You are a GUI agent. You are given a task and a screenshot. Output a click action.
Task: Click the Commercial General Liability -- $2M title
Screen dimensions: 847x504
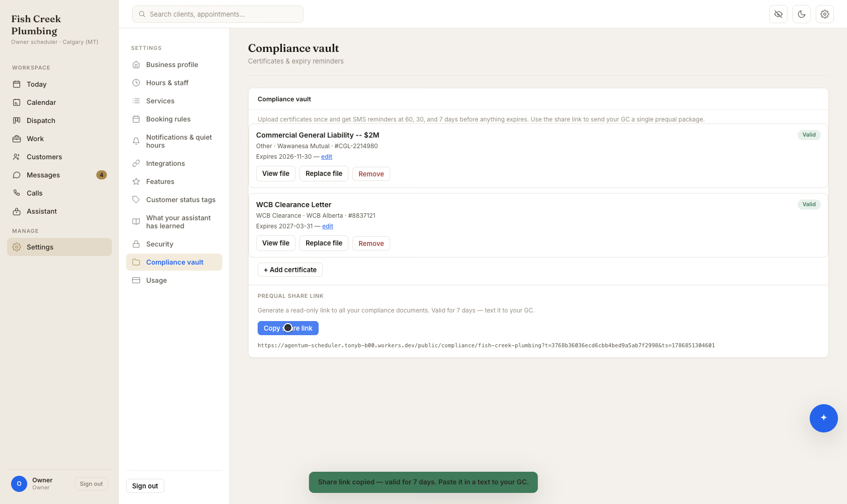[318, 135]
